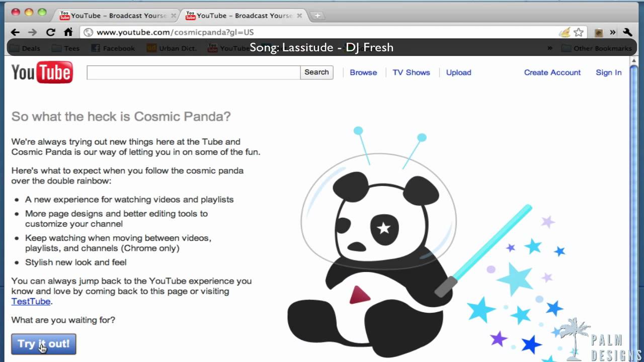Close the inactive YouTube tab
The width and height of the screenshot is (644, 362).
pos(174,16)
